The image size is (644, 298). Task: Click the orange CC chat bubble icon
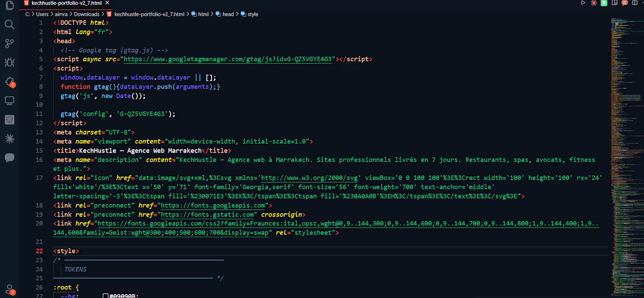click(x=625, y=3)
